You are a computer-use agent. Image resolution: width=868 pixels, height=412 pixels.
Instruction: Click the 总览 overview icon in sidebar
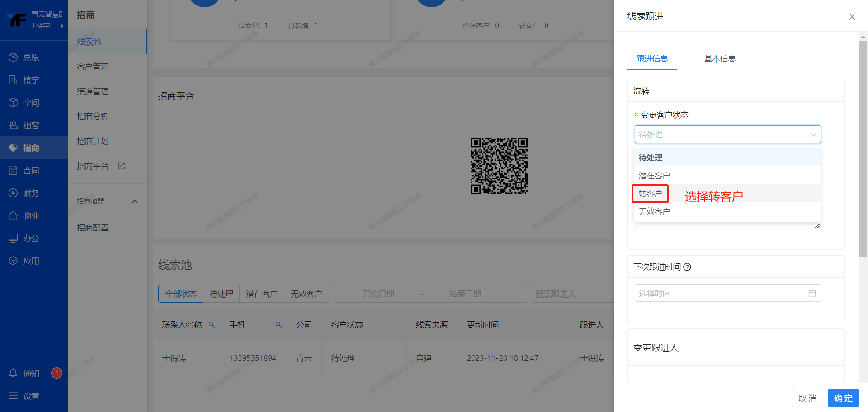(13, 57)
